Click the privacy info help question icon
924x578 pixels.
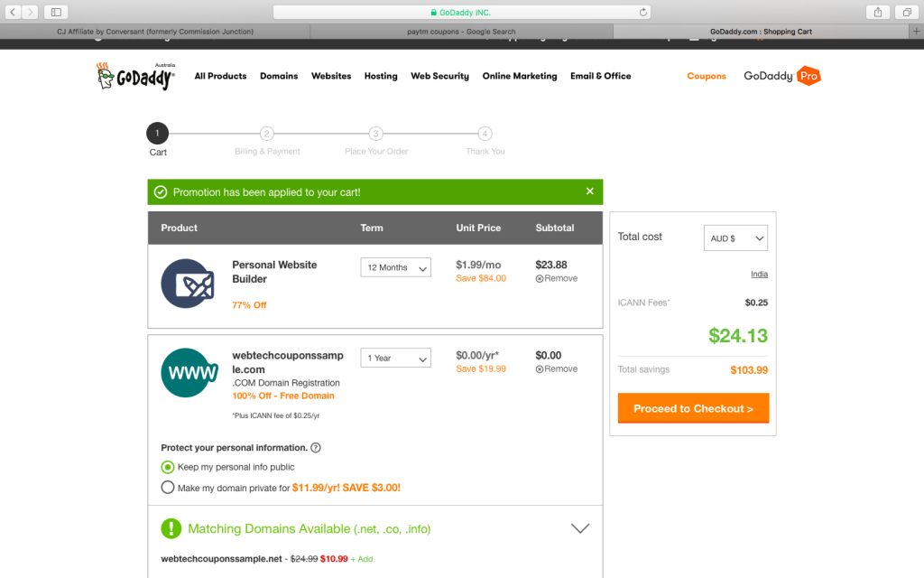[316, 448]
